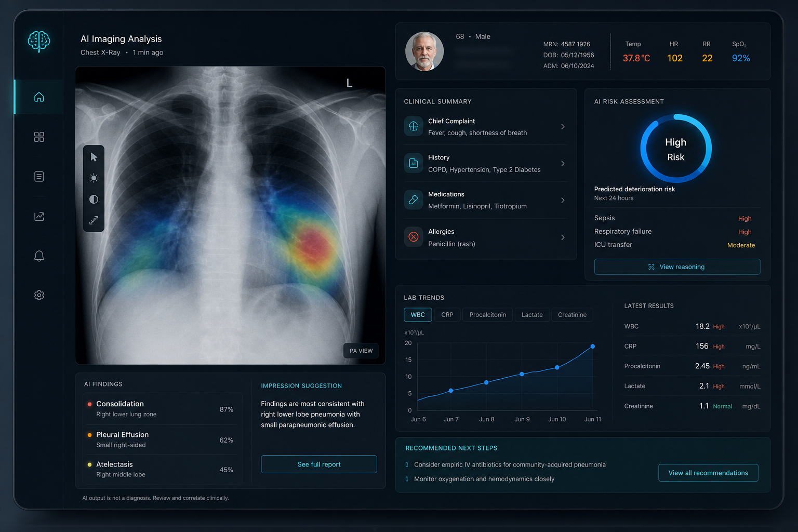798x532 pixels.
Task: Click the Allergies warning icon
Action: (x=414, y=237)
